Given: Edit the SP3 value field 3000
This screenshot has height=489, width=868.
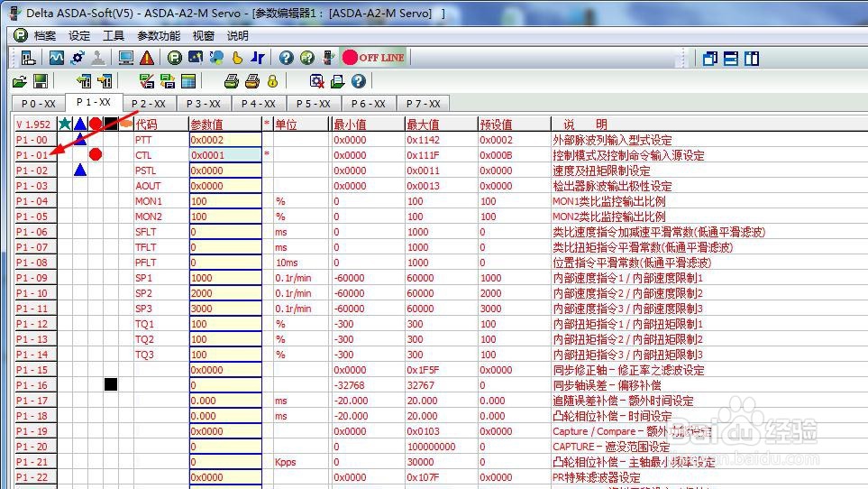Looking at the screenshot, I should coord(224,309).
